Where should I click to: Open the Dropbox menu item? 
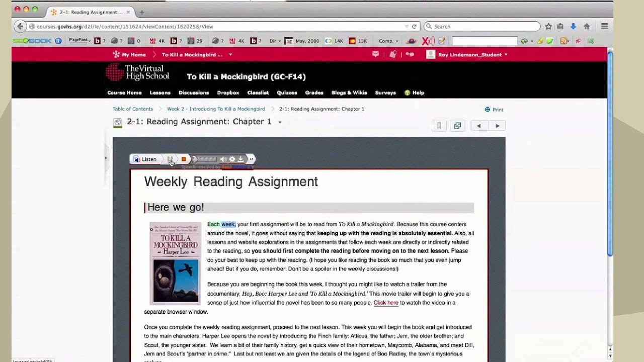click(x=228, y=93)
